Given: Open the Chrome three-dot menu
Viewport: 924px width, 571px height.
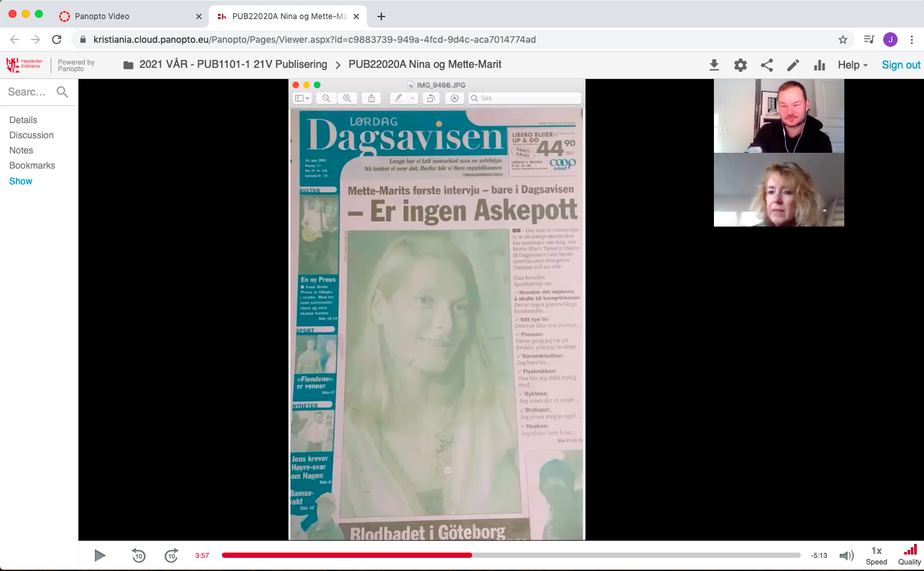Looking at the screenshot, I should click(912, 40).
